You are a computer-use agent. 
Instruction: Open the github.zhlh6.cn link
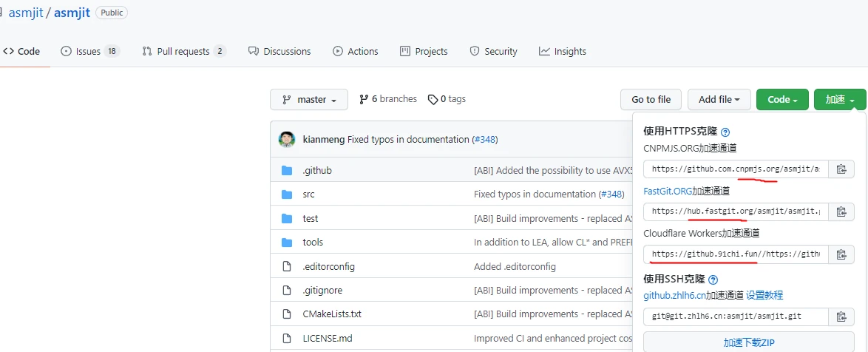(x=674, y=295)
